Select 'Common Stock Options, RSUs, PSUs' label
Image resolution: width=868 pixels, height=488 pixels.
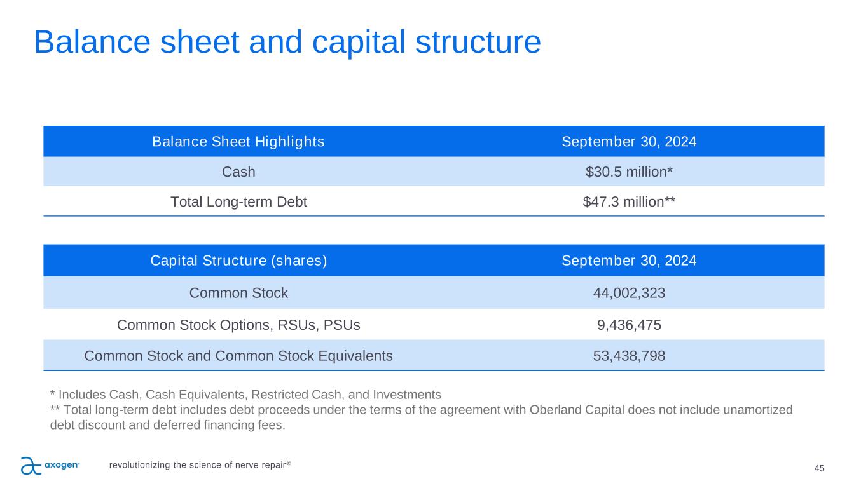238,325
